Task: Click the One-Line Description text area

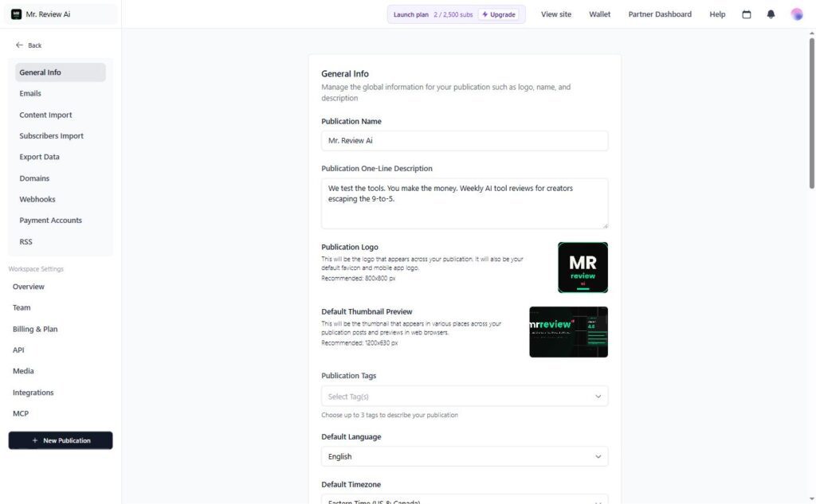Action: pos(465,203)
